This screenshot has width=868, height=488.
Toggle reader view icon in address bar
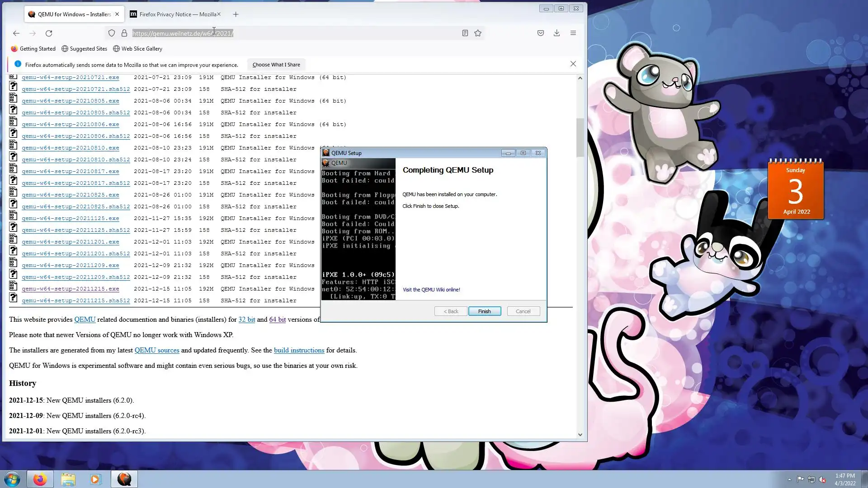click(465, 33)
